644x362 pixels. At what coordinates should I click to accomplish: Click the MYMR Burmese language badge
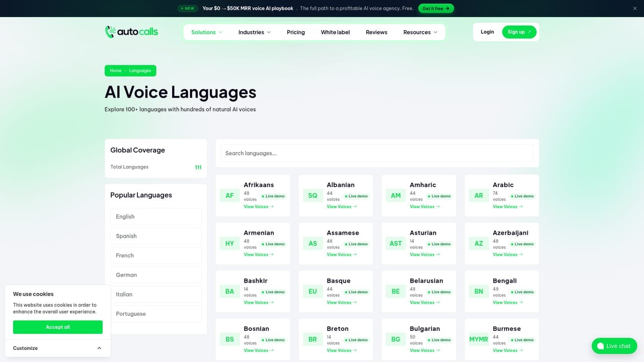[478, 339]
